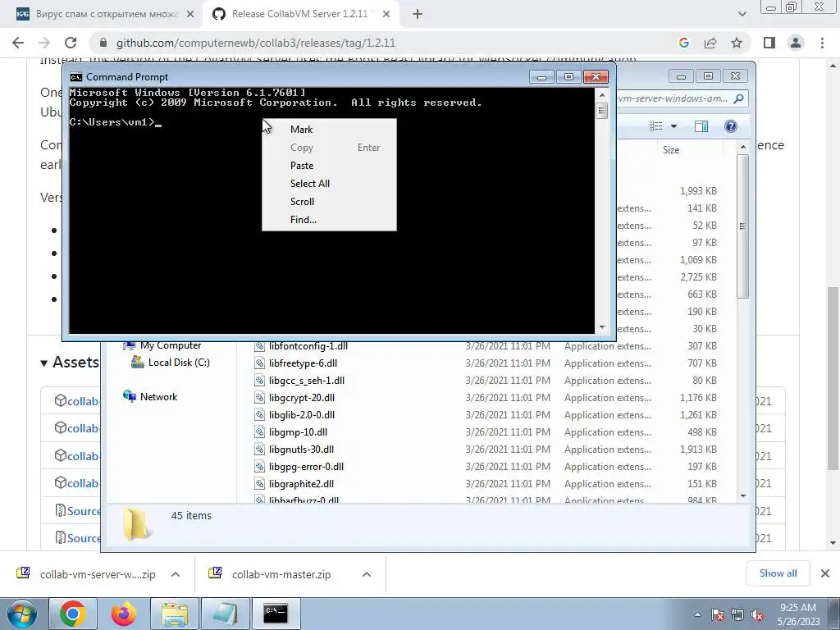Image resolution: width=840 pixels, height=630 pixels.
Task: Click the Explorer search magnifier icon
Action: tap(739, 98)
